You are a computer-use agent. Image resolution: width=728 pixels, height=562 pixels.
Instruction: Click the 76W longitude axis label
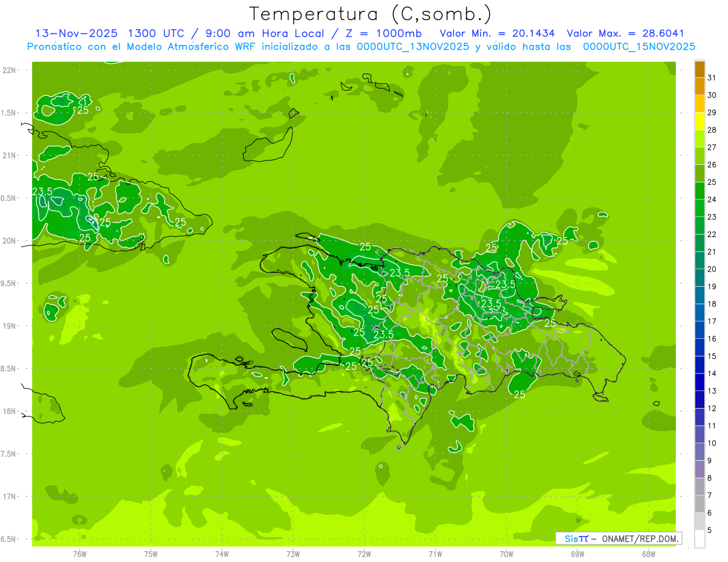(79, 554)
